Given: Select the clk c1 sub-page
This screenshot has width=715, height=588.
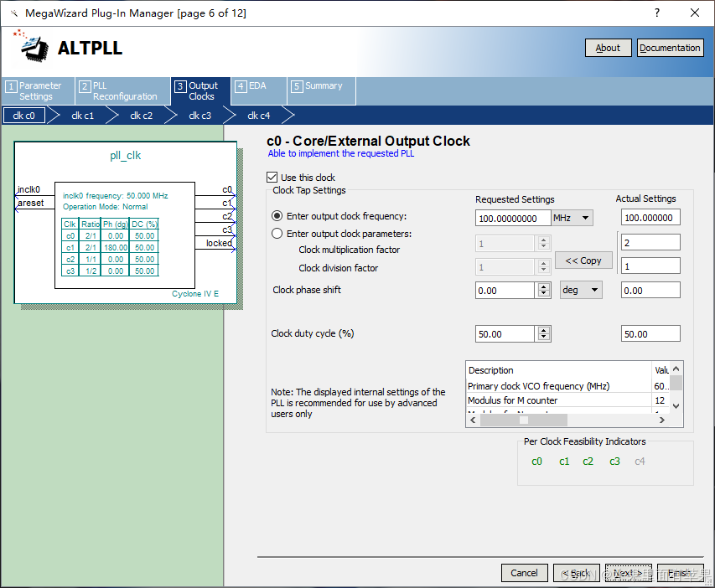Looking at the screenshot, I should point(82,116).
